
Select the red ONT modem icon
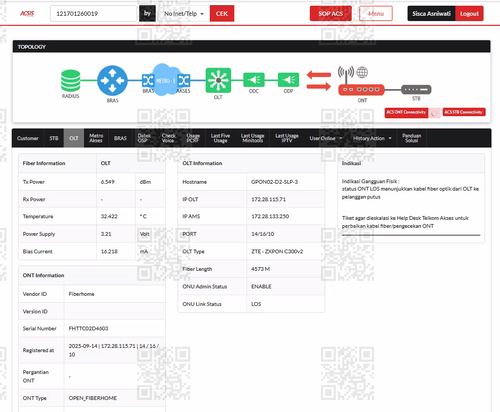[361, 90]
